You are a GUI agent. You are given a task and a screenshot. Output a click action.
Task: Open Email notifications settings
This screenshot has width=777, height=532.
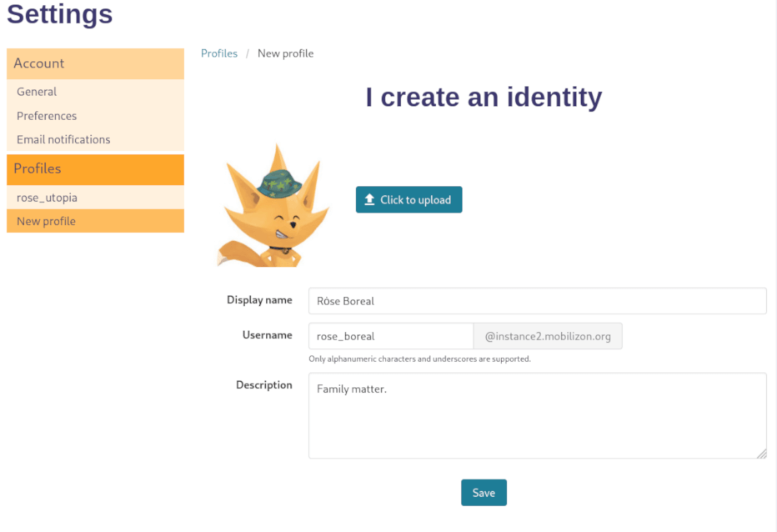[63, 139]
